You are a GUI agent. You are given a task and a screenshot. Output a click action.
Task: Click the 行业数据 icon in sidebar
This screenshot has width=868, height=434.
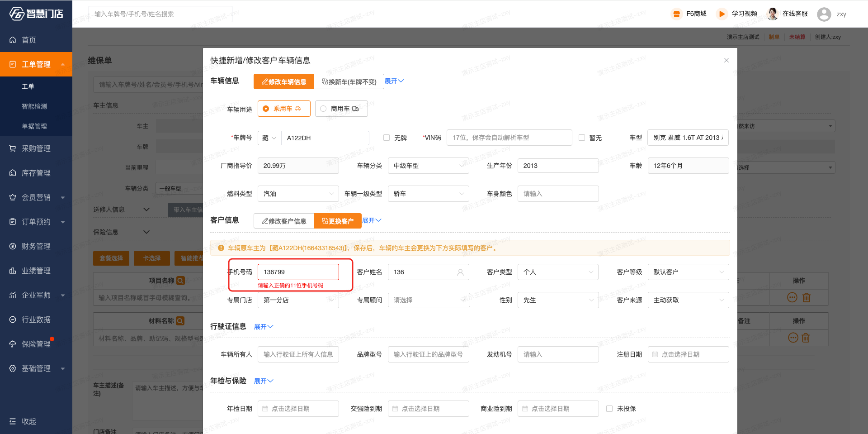[13, 320]
